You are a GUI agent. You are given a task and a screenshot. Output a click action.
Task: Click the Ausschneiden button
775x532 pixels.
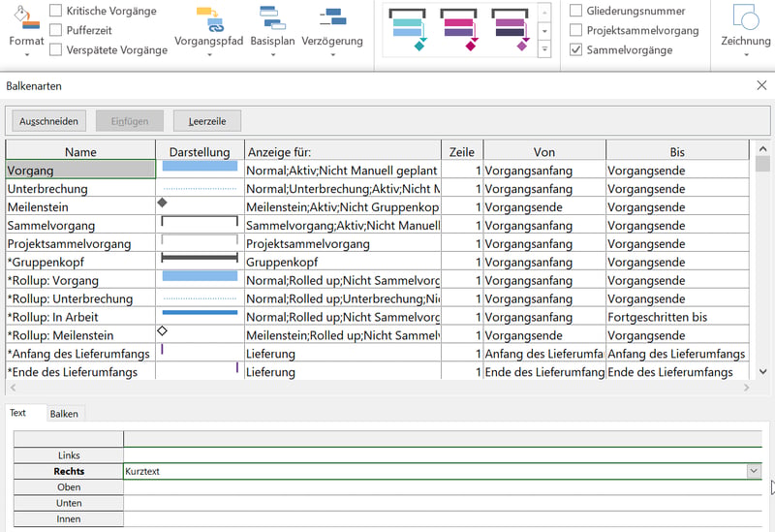point(49,121)
